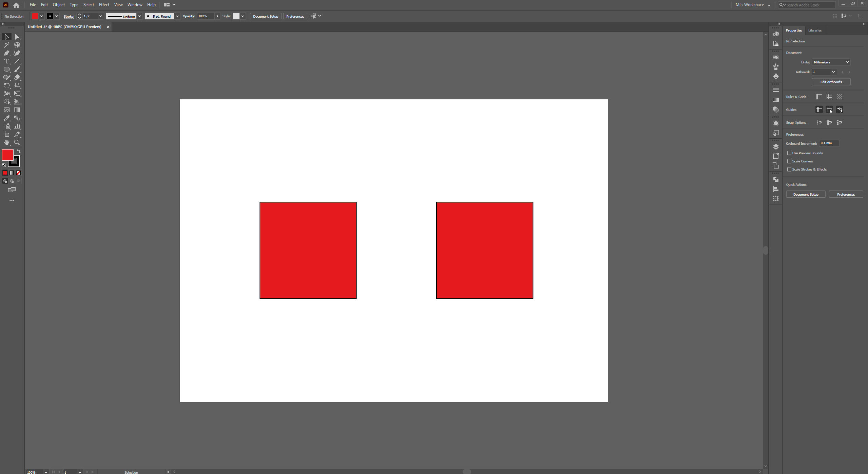The height and width of the screenshot is (474, 868).
Task: Choose the Paintbrush tool
Action: coord(17,69)
